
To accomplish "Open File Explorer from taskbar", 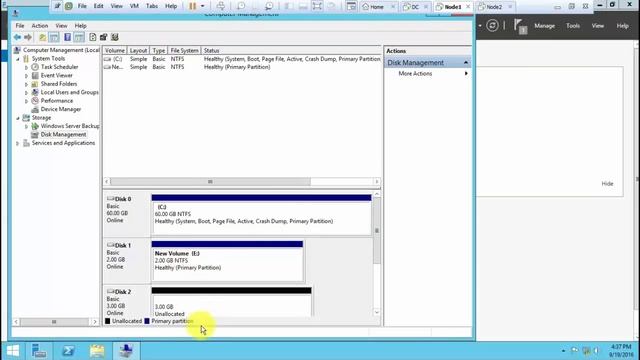I will click(97, 351).
